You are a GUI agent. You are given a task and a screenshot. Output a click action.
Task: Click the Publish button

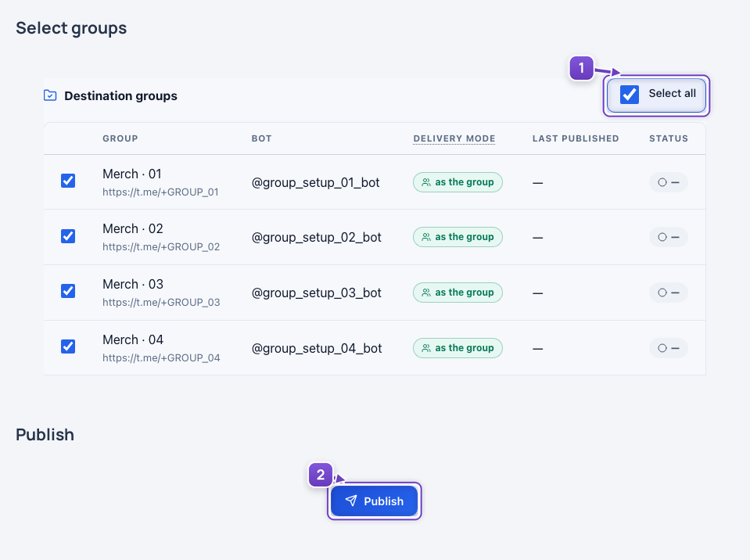tap(374, 501)
